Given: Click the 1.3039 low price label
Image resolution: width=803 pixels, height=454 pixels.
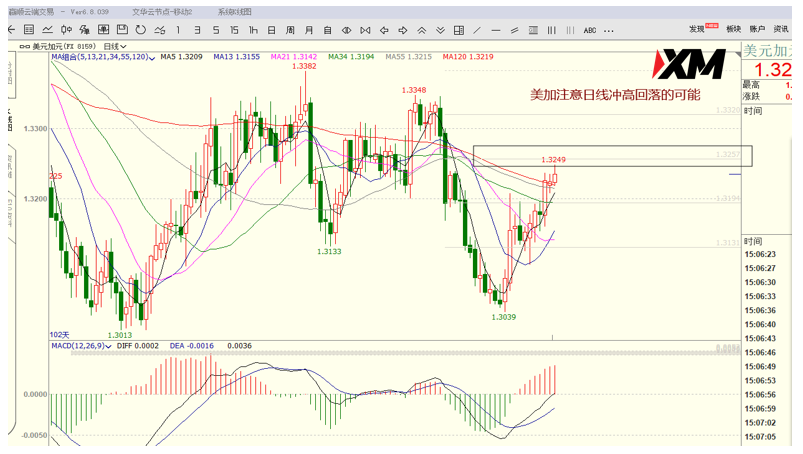Looking at the screenshot, I should (503, 317).
